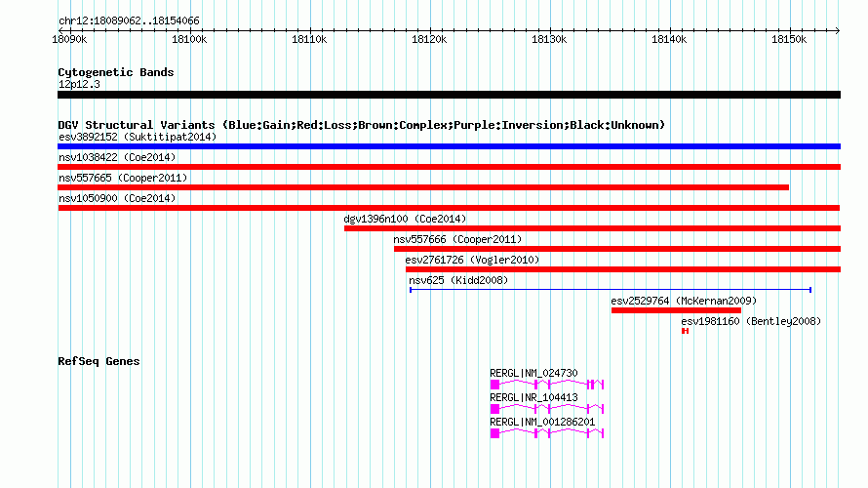Image resolution: width=868 pixels, height=488 pixels.
Task: Select the red loss bar under nsv557666
Action: point(617,249)
